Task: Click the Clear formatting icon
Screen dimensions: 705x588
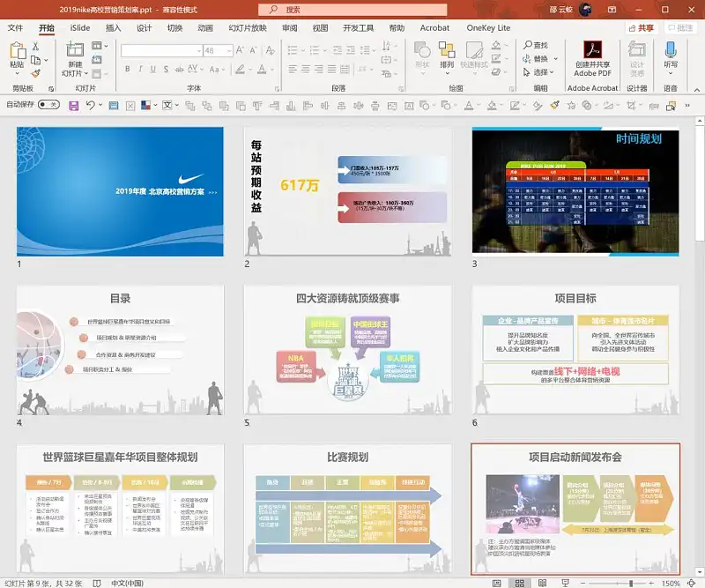Action: click(x=270, y=50)
